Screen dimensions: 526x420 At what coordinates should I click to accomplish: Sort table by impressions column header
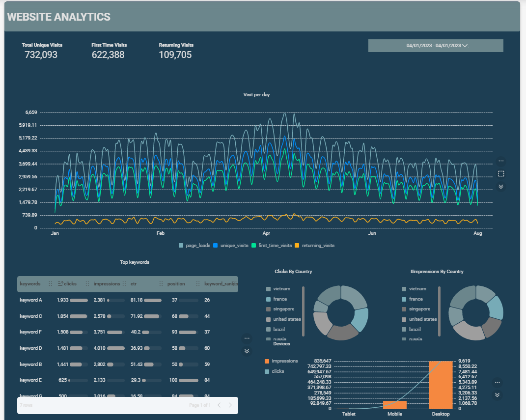tap(107, 284)
